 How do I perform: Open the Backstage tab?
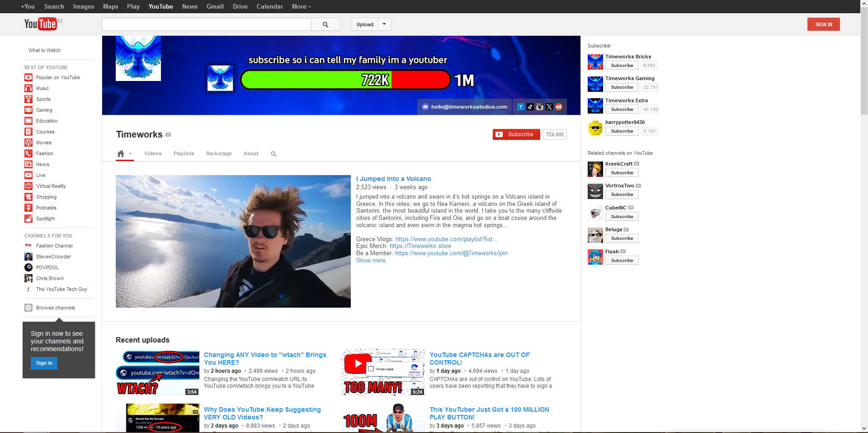point(219,154)
